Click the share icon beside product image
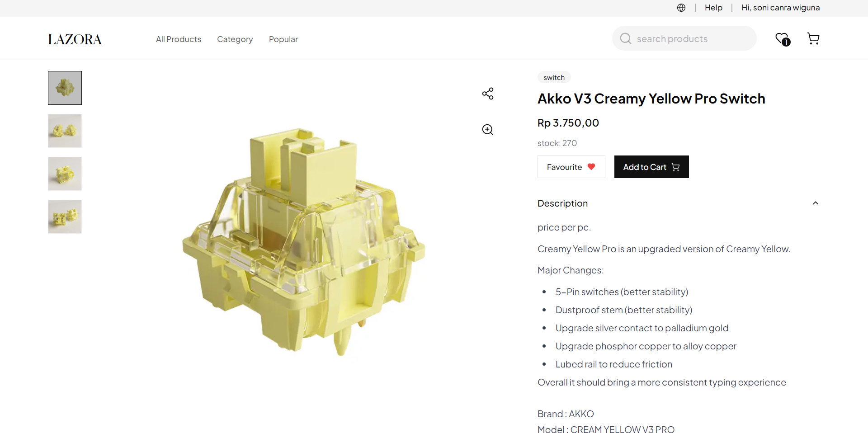 488,94
